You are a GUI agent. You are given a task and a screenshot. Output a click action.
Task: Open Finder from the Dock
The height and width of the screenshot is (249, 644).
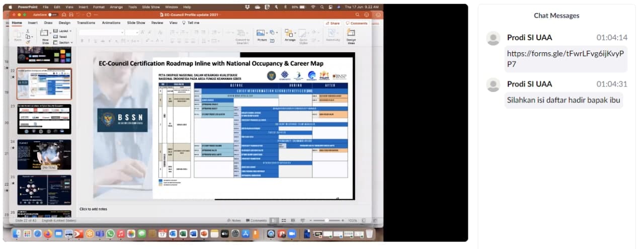click(17, 234)
